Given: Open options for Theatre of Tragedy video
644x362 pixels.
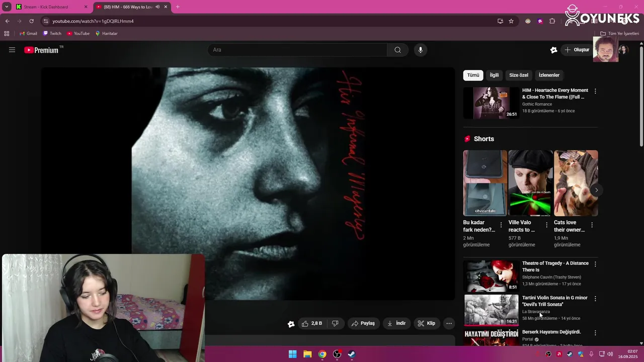Looking at the screenshot, I should pyautogui.click(x=595, y=264).
